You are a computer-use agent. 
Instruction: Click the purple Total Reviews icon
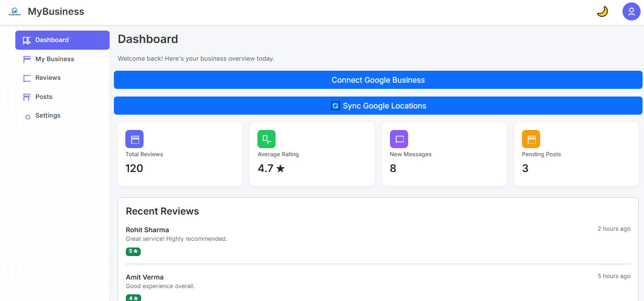pos(134,139)
